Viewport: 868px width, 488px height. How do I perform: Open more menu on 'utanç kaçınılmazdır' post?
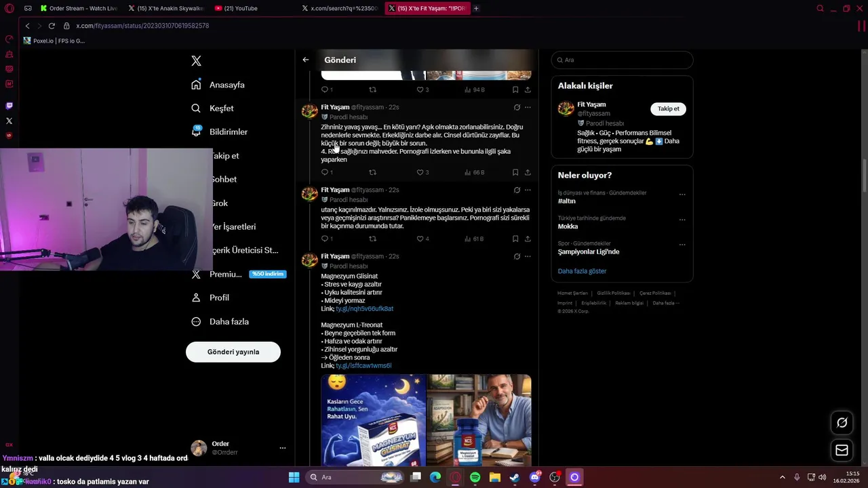[x=528, y=190]
